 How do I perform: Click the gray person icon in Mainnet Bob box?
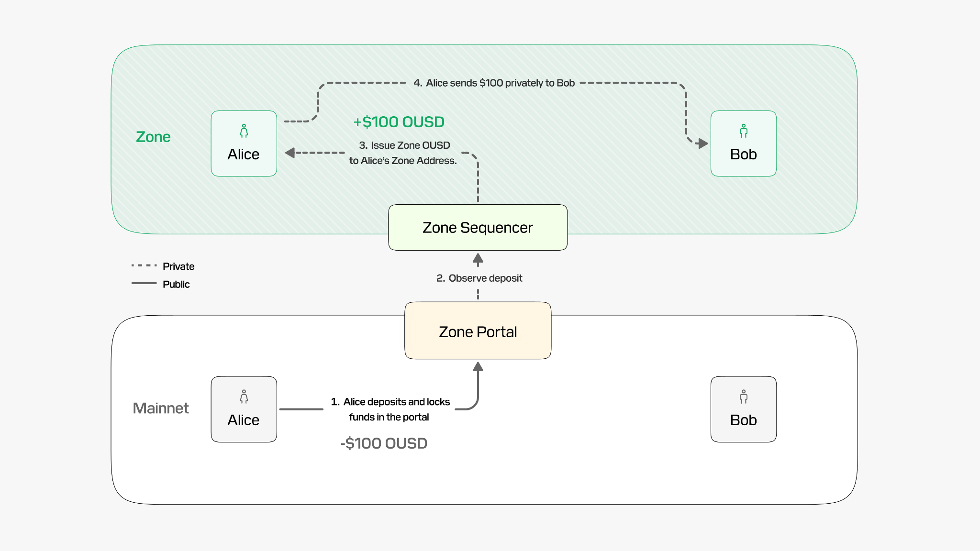pos(744,397)
